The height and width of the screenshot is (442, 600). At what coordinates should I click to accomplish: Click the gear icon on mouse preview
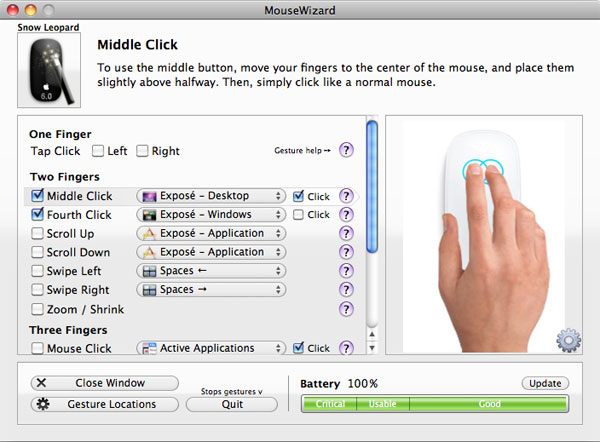569,340
